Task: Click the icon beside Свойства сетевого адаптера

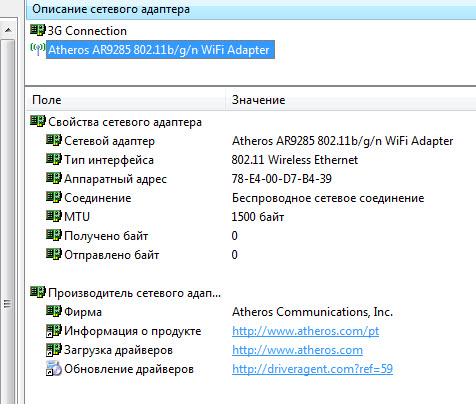Action: (38, 121)
